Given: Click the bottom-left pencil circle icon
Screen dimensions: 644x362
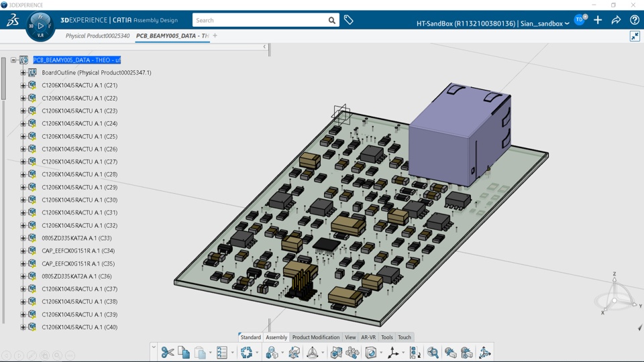Looking at the screenshot, I should [x=32, y=355].
